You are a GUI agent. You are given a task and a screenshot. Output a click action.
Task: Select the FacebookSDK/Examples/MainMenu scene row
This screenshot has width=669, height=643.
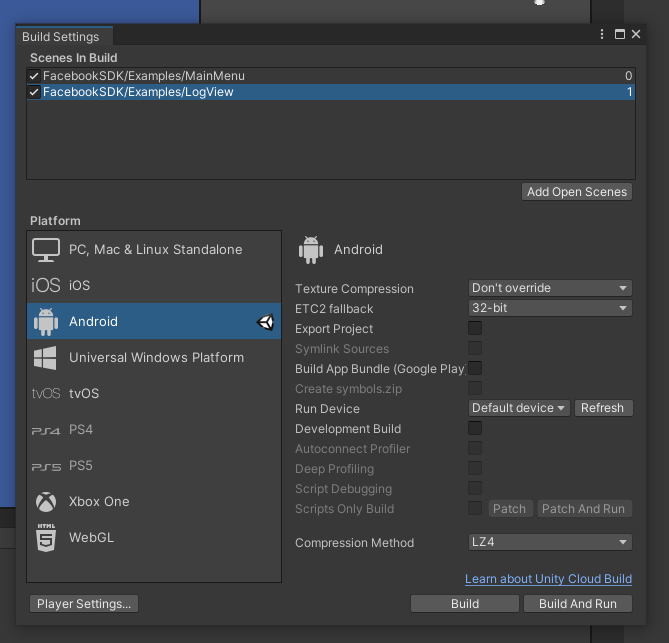coord(331,76)
